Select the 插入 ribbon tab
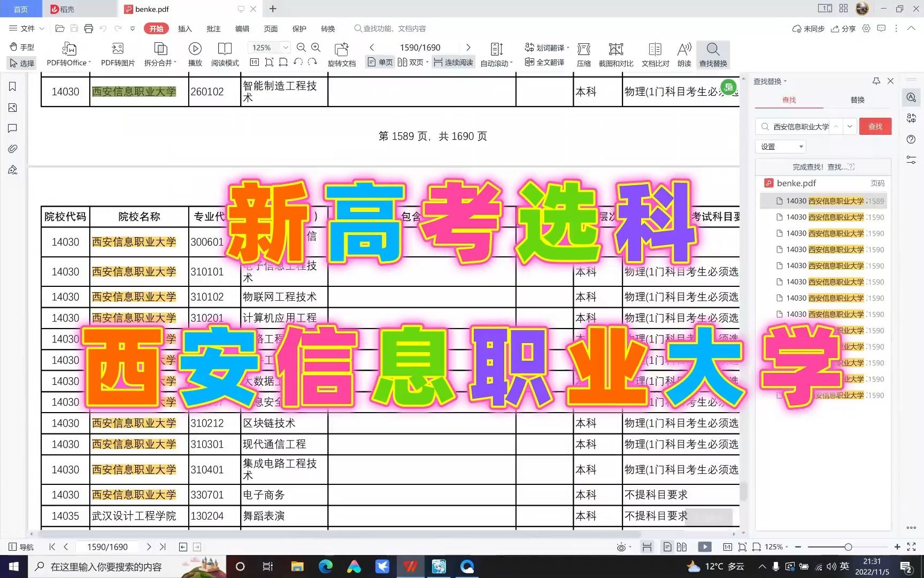The image size is (924, 578). click(185, 28)
